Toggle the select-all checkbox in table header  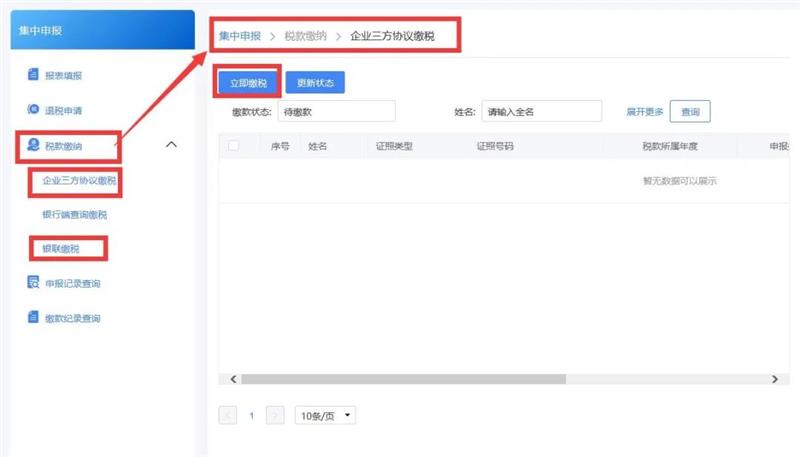pyautogui.click(x=234, y=146)
